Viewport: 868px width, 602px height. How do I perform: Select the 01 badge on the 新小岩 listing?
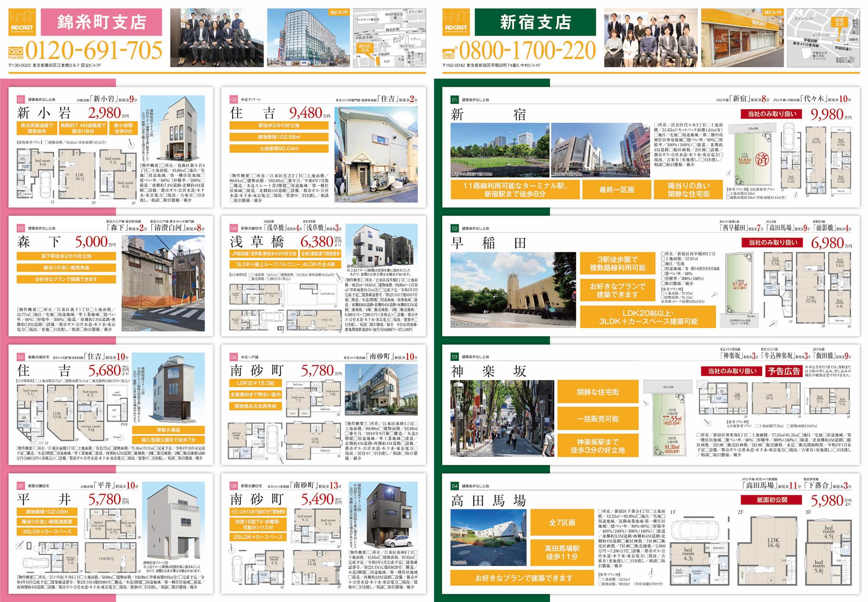pyautogui.click(x=20, y=100)
